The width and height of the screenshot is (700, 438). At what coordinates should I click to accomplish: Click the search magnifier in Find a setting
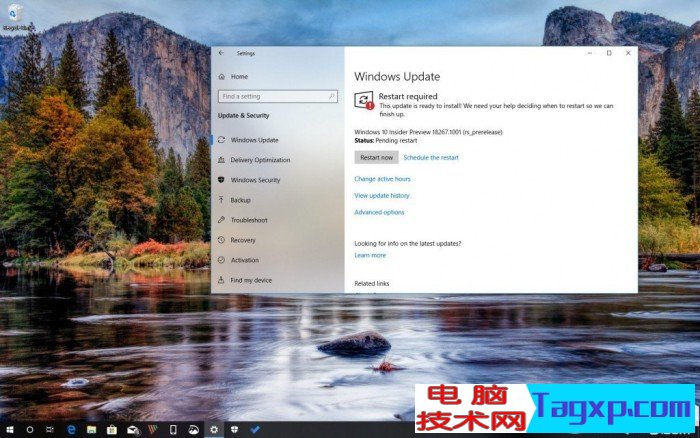coord(332,96)
